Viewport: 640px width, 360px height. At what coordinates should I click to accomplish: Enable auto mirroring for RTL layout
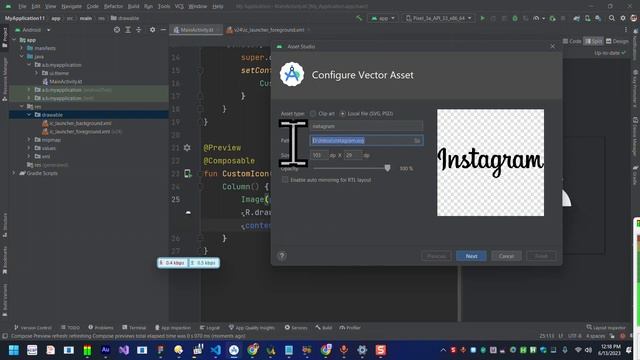click(x=285, y=180)
